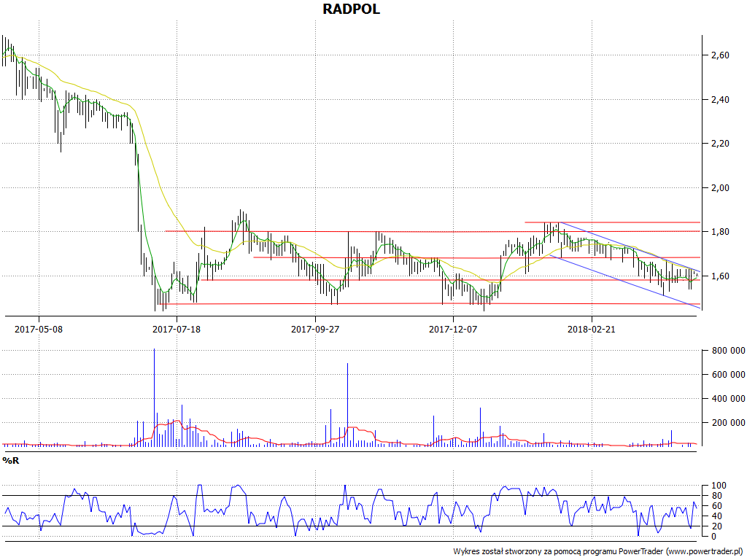Click the 1,60 price axis label
The height and width of the screenshot is (560, 747).
(720, 276)
